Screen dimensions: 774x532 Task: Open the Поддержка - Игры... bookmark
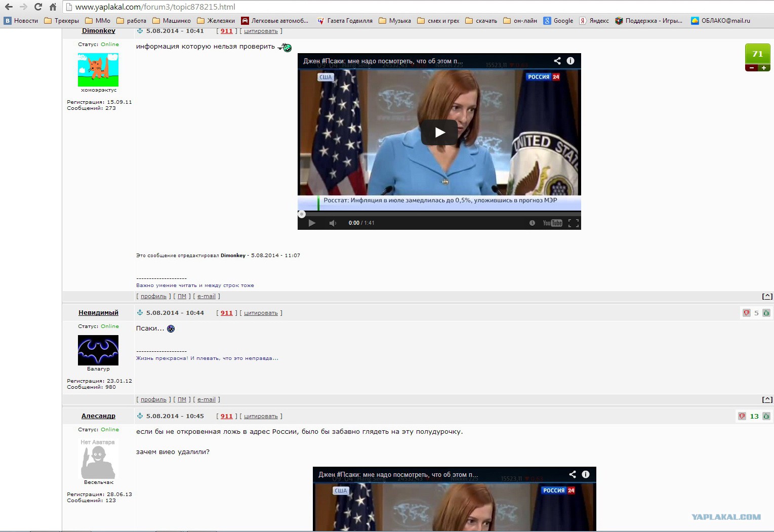pos(649,21)
